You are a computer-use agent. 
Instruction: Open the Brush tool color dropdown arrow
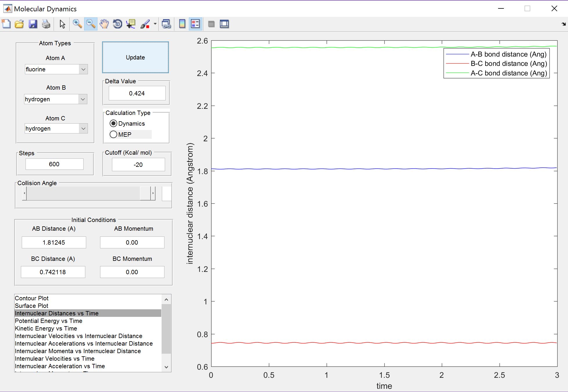[155, 24]
